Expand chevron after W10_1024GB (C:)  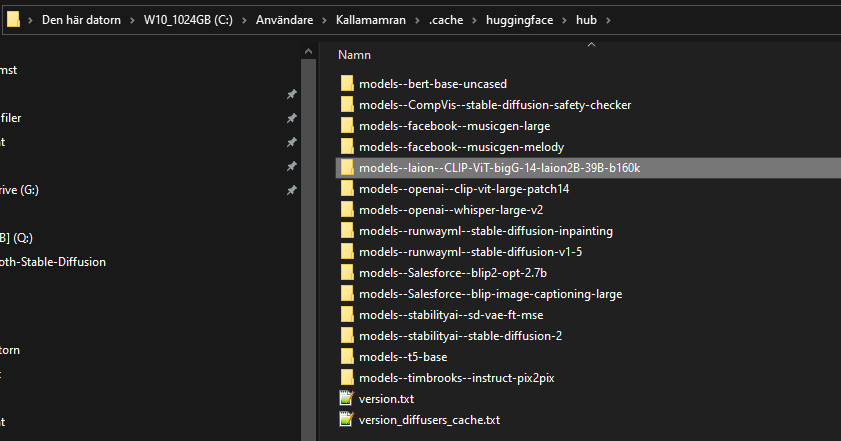(245, 20)
